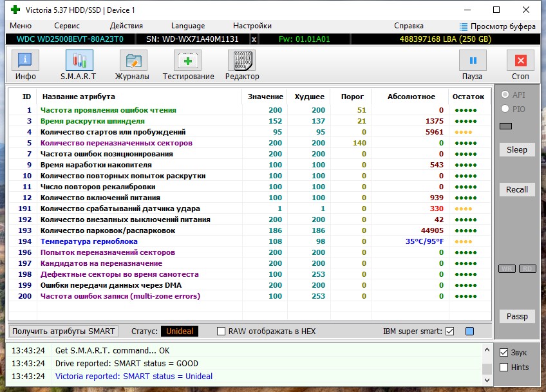
Task: Click firmware label Fw: 01.01A01
Action: click(304, 39)
